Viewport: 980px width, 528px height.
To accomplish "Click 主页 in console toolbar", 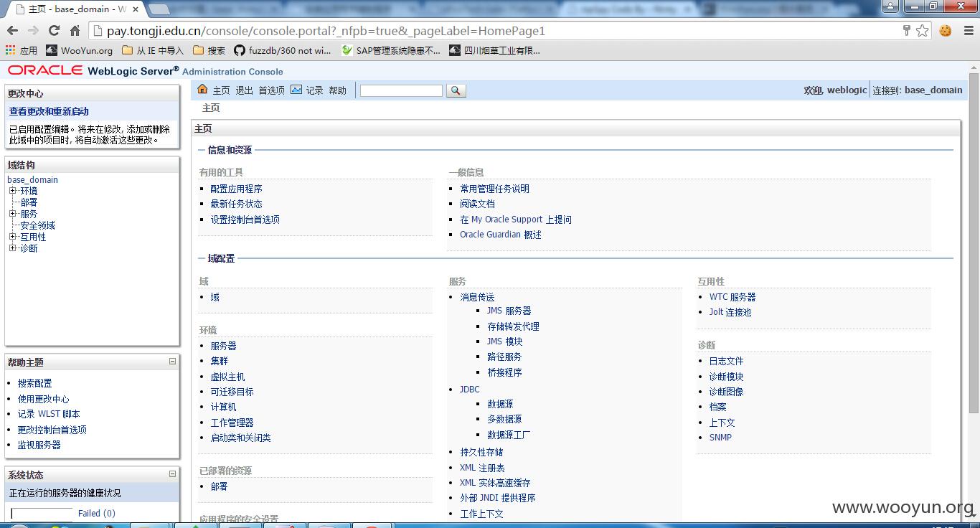I will click(221, 90).
